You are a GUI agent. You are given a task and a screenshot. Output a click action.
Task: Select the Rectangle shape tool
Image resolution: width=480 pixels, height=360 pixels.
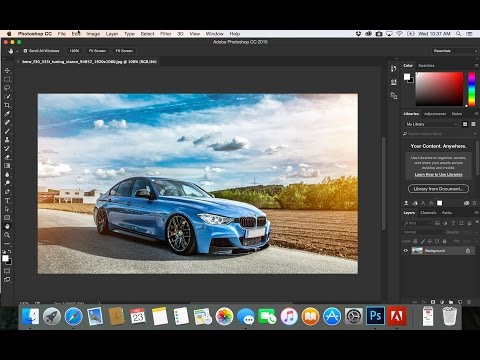pos(7,218)
